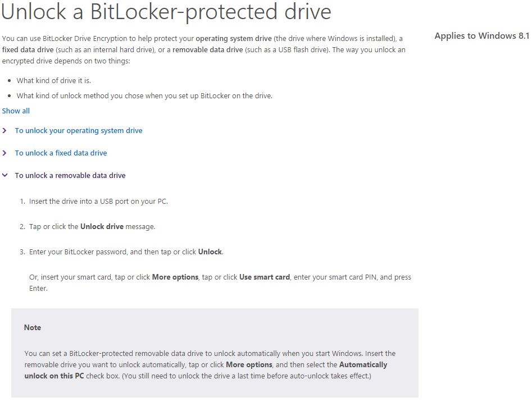Click the "Note" heading in the gray box
Viewport: 532px width, 411px height.
click(33, 327)
